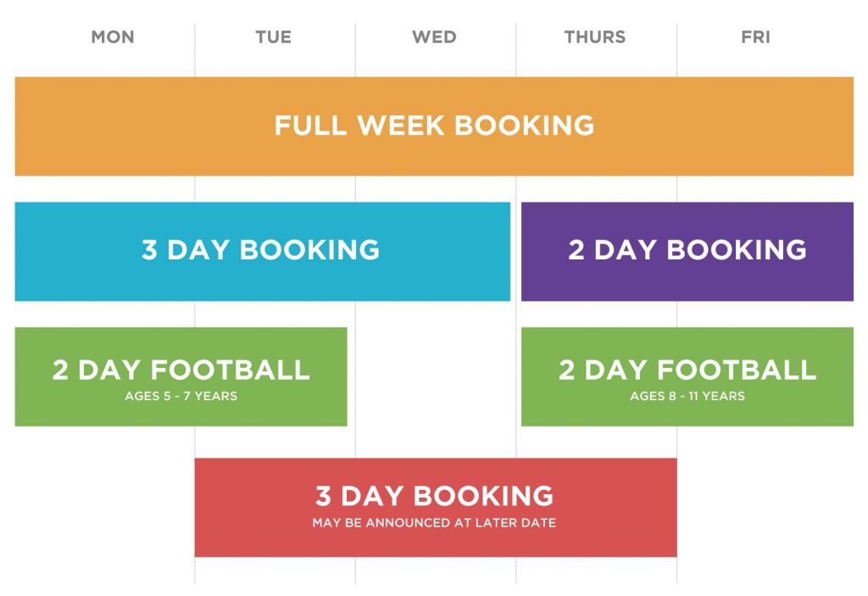The width and height of the screenshot is (868, 596).
Task: Click the divider line between TUE and WED headers
Action: (x=355, y=50)
